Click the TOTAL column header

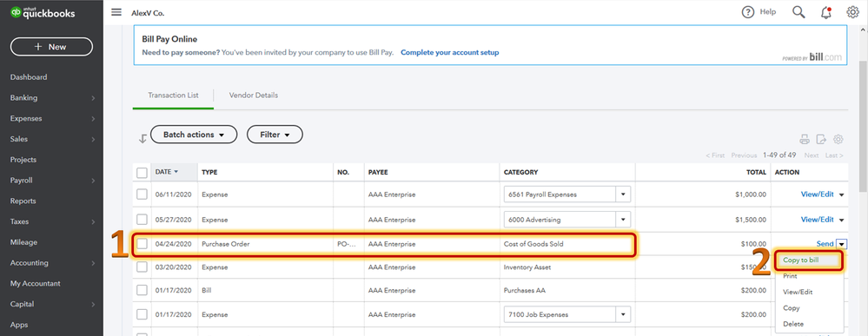(756, 172)
